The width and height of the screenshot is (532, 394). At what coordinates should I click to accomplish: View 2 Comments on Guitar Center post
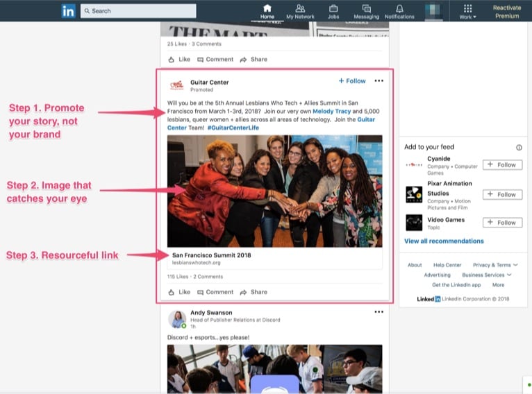point(208,277)
